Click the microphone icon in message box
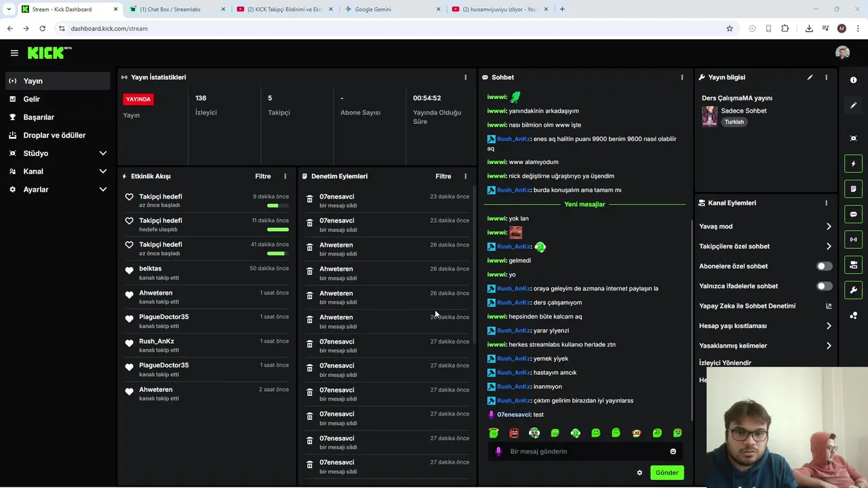Image resolution: width=868 pixels, height=488 pixels. coord(498,451)
